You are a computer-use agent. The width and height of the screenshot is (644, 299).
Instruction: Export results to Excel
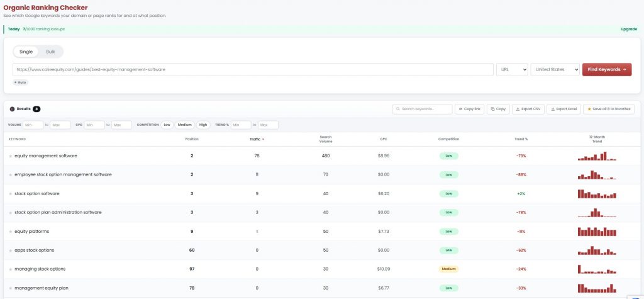click(x=563, y=109)
